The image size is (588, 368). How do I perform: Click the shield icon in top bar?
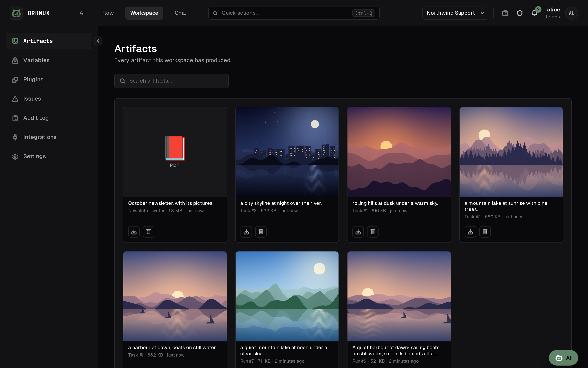(519, 13)
